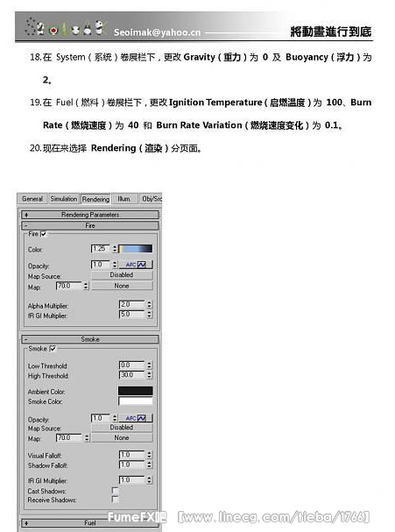
Task: Click the Smoke Opacity value field
Action: pyautogui.click(x=101, y=418)
